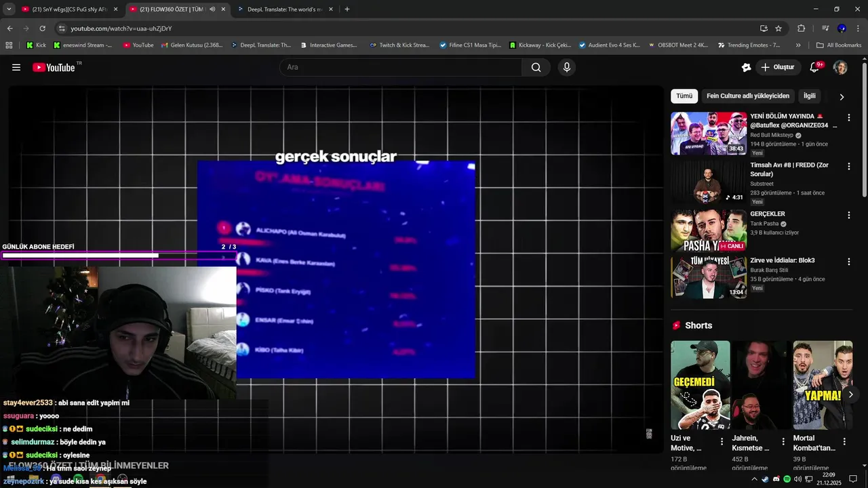Image resolution: width=868 pixels, height=488 pixels.
Task: Select the Fein Culture adlı yükleyiciden chip
Action: (748, 96)
